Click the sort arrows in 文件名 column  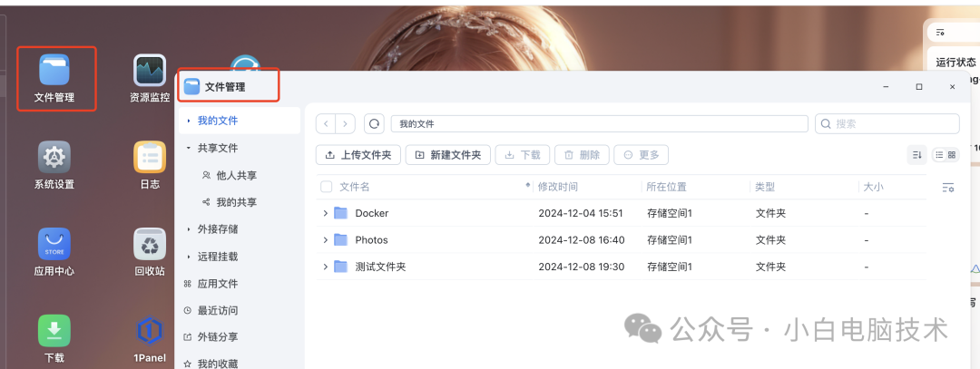point(527,186)
